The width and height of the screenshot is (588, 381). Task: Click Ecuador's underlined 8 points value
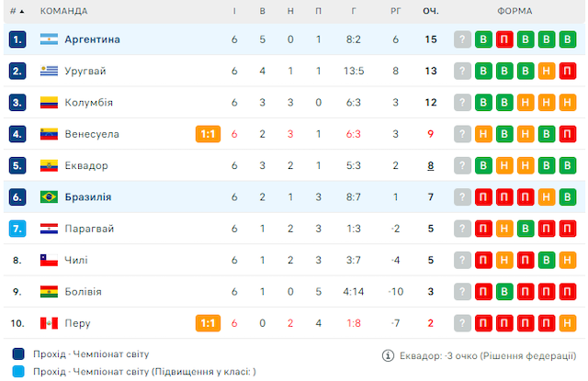430,166
